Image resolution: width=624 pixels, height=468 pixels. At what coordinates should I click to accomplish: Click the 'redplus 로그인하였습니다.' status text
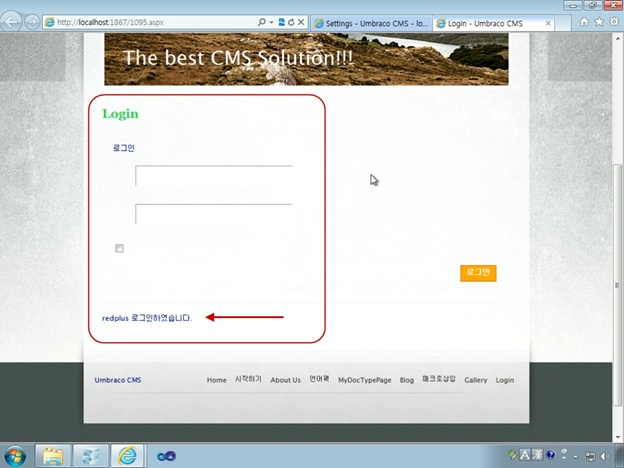pyautogui.click(x=147, y=318)
